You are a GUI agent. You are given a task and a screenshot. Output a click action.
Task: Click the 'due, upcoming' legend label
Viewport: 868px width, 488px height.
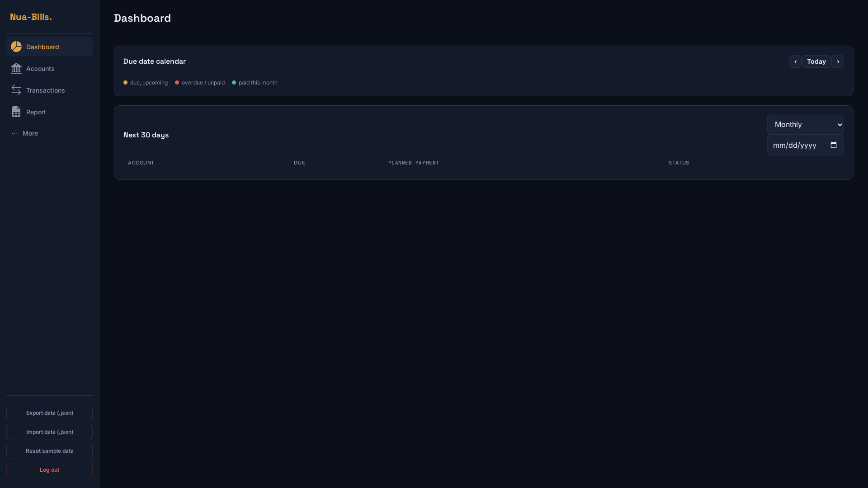click(x=149, y=83)
